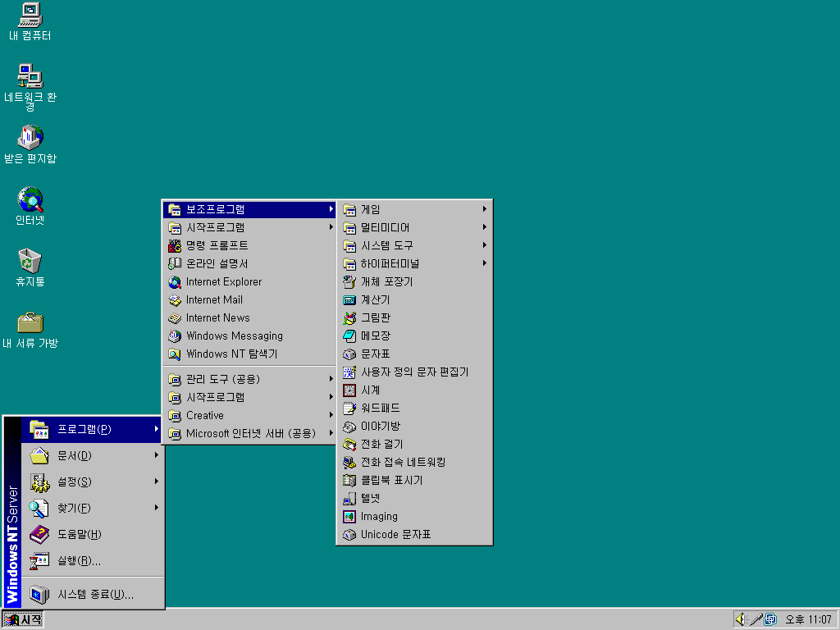
Task: Click the taskbar clock 오후 11:07
Action: 808,620
